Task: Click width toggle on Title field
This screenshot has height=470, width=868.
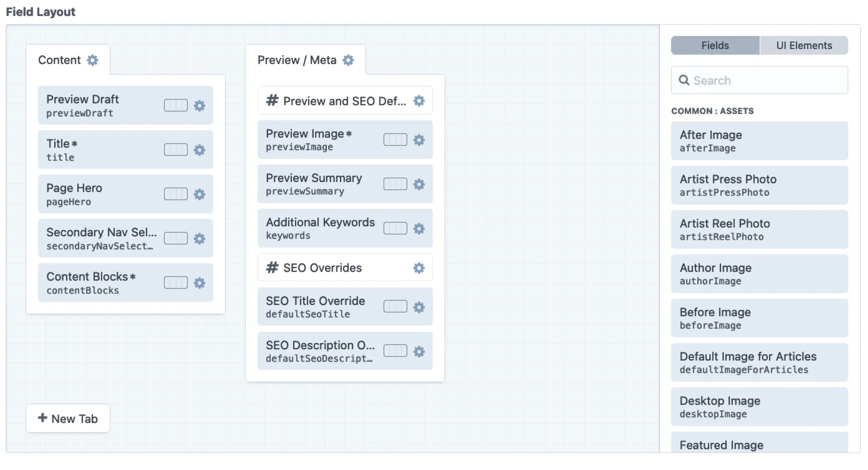Action: pos(175,150)
